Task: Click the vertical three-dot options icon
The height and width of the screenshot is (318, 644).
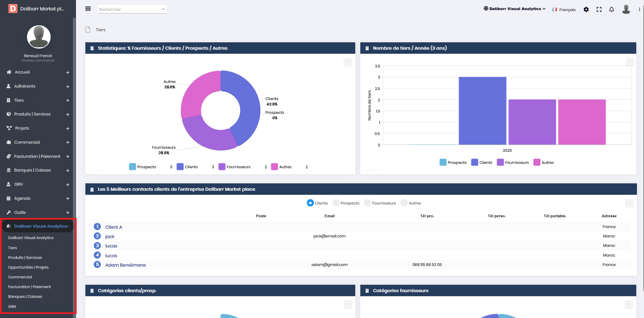Action: tap(639, 9)
